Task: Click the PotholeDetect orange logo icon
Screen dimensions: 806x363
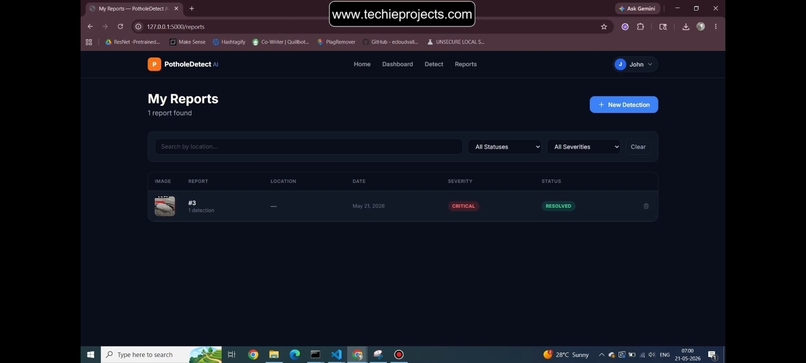Action: pyautogui.click(x=154, y=64)
